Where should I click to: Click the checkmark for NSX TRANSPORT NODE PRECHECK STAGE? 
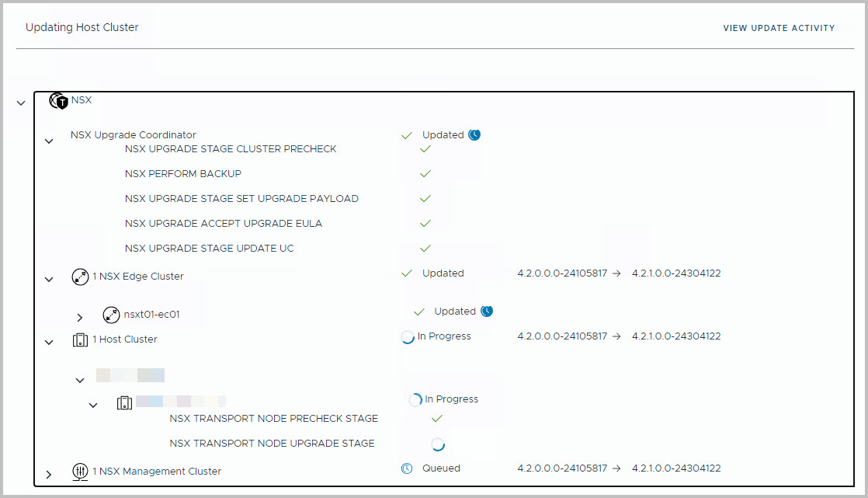click(436, 419)
